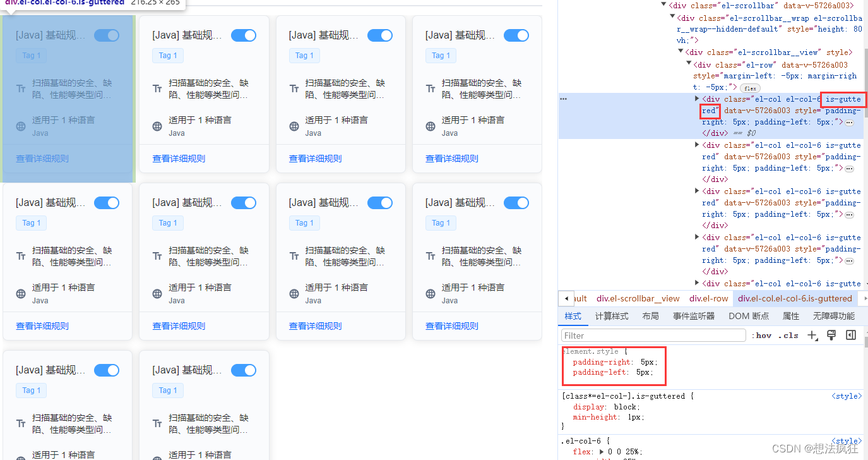Click the paint format toggle icon in Styles toolbar
This screenshot has width=868, height=460.
pyautogui.click(x=831, y=335)
